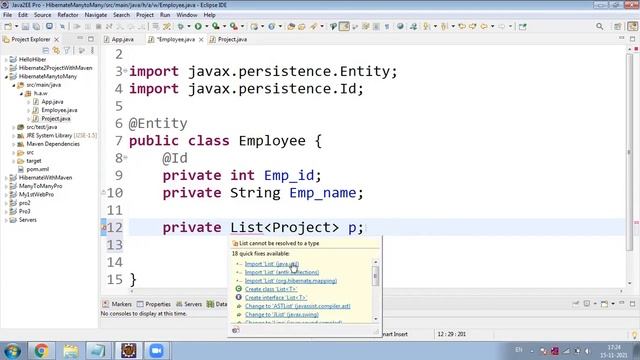Screen dimensions: 640x360
Task: Click the Debug bug icon in toolbar
Action: point(180,27)
